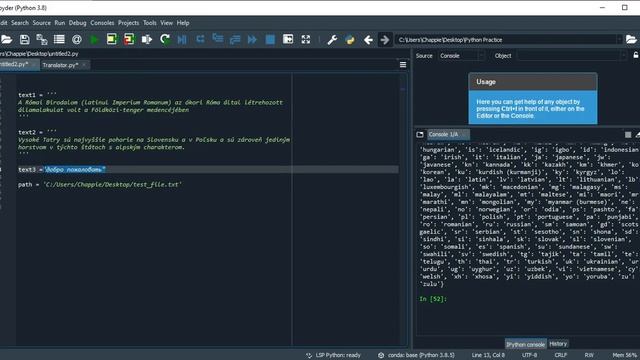
Task: Open the Projects menu
Action: 129,23
